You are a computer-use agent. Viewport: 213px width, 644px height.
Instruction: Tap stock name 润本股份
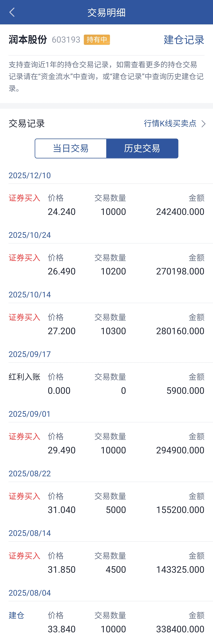coord(28,40)
